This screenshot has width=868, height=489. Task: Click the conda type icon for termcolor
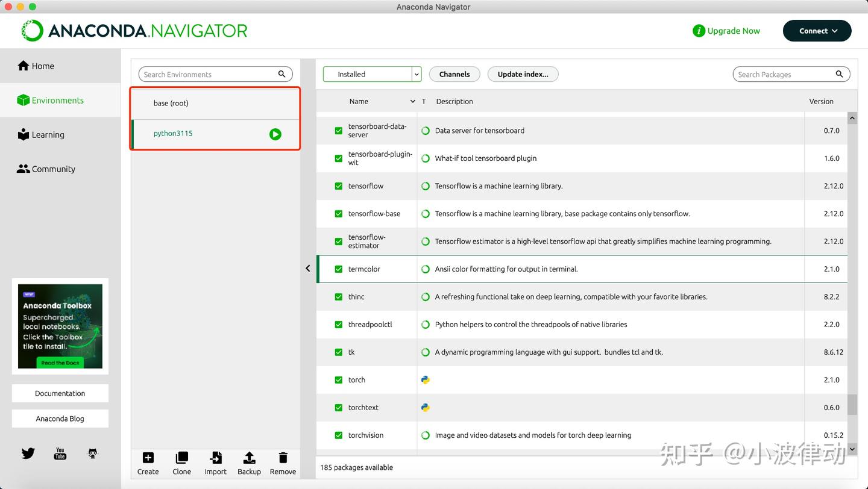(426, 269)
